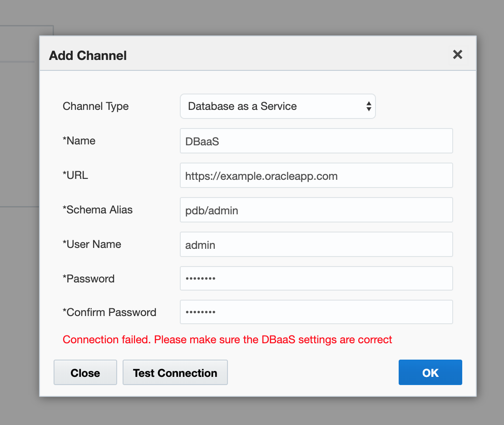Viewport: 504px width, 425px height.
Task: Select the Confirm Password field
Action: [x=316, y=312]
